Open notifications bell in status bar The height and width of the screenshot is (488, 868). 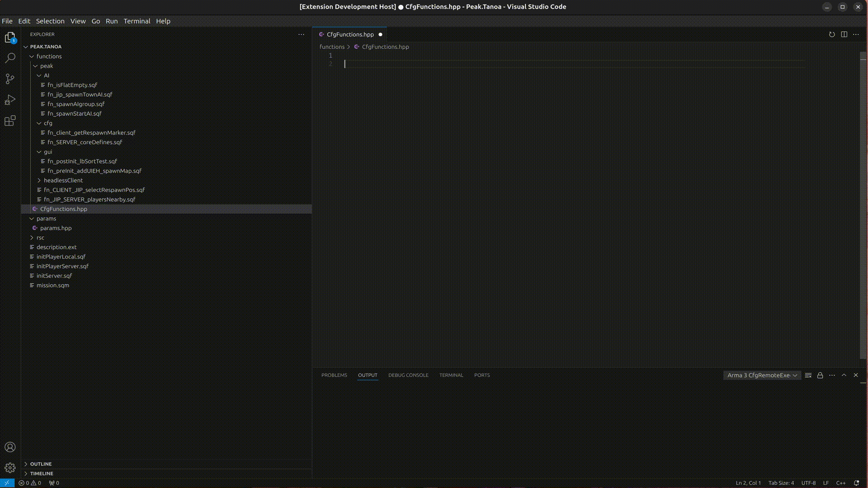856,483
